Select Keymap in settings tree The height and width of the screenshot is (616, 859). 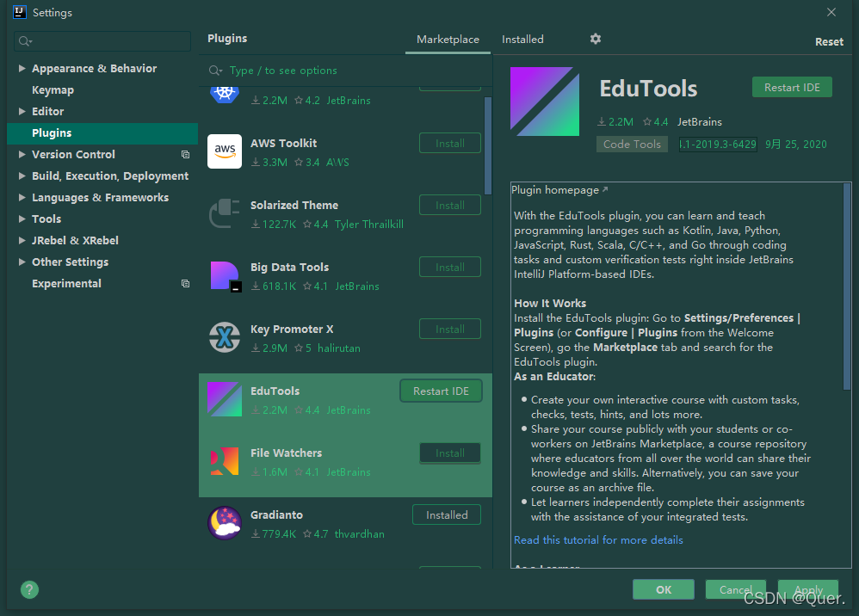(53, 89)
